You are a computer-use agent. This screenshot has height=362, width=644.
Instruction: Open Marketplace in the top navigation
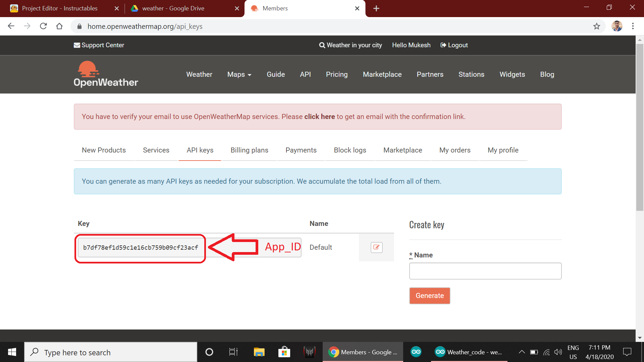point(382,74)
